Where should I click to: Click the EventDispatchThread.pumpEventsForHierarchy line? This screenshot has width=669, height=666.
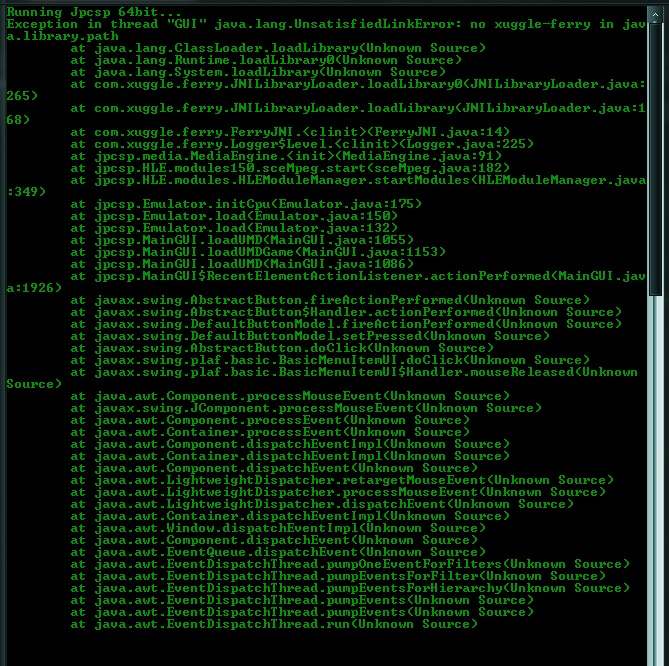point(350,588)
